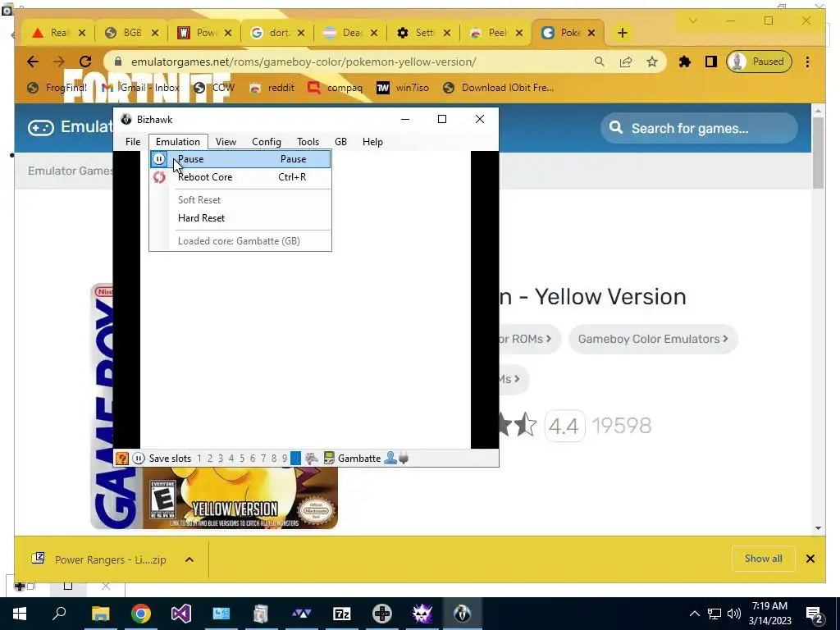Open the reddit bookmark

272,88
